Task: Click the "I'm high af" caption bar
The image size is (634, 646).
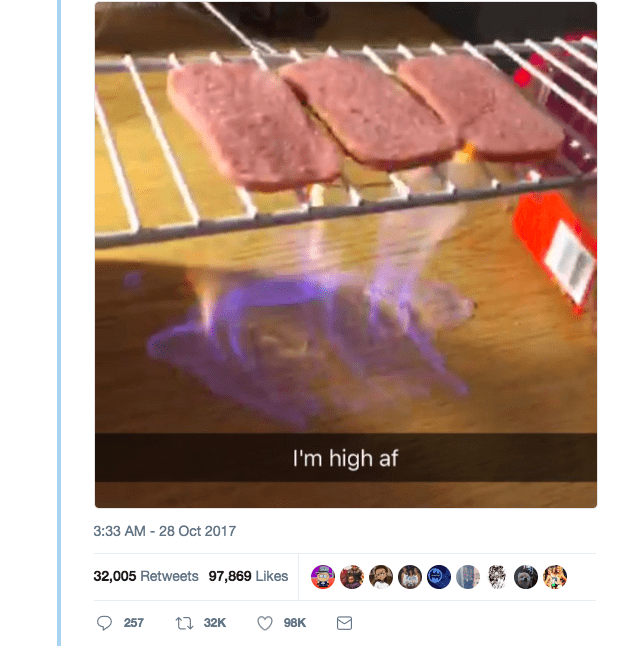Action: coord(346,458)
